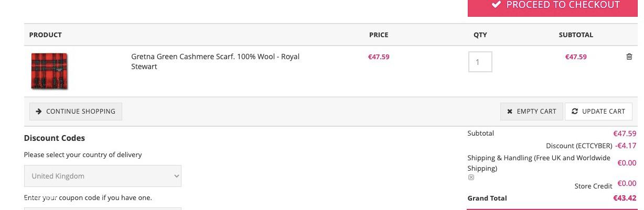Click the Proceed to Checkout label
The width and height of the screenshot is (644, 210).
pyautogui.click(x=563, y=5)
